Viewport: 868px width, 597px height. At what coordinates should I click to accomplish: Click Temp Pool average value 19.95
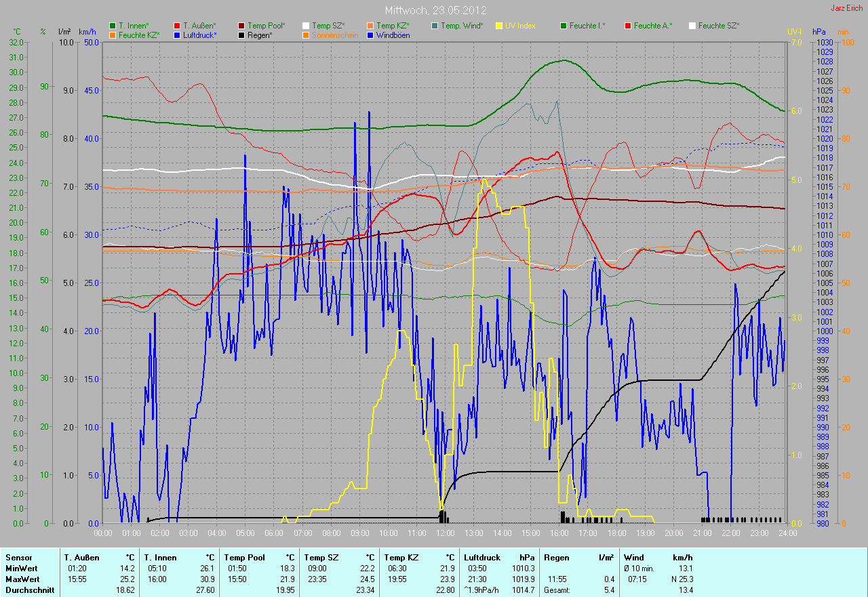point(285,590)
